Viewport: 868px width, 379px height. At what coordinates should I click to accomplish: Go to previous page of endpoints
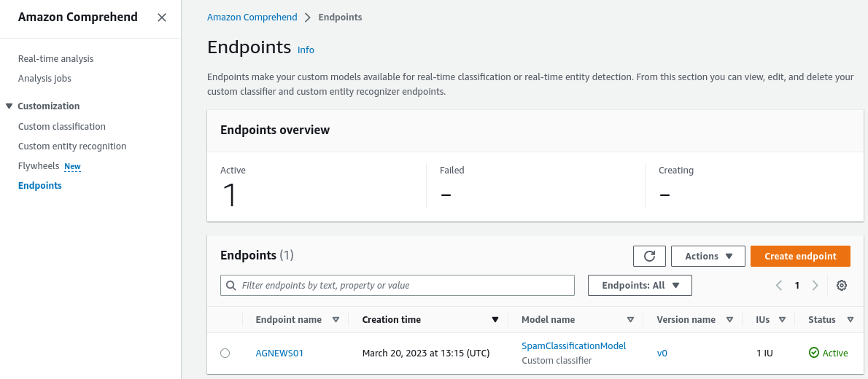click(779, 286)
